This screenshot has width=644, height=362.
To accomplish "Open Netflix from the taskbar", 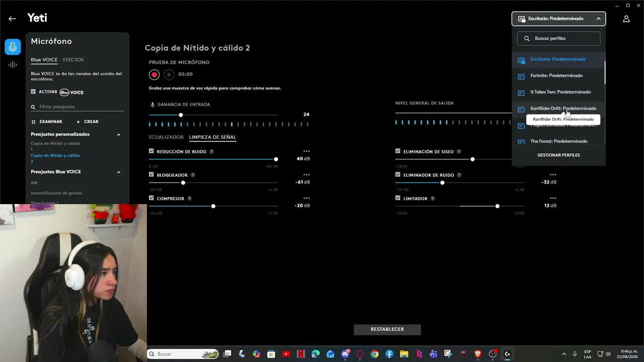I will [301, 354].
